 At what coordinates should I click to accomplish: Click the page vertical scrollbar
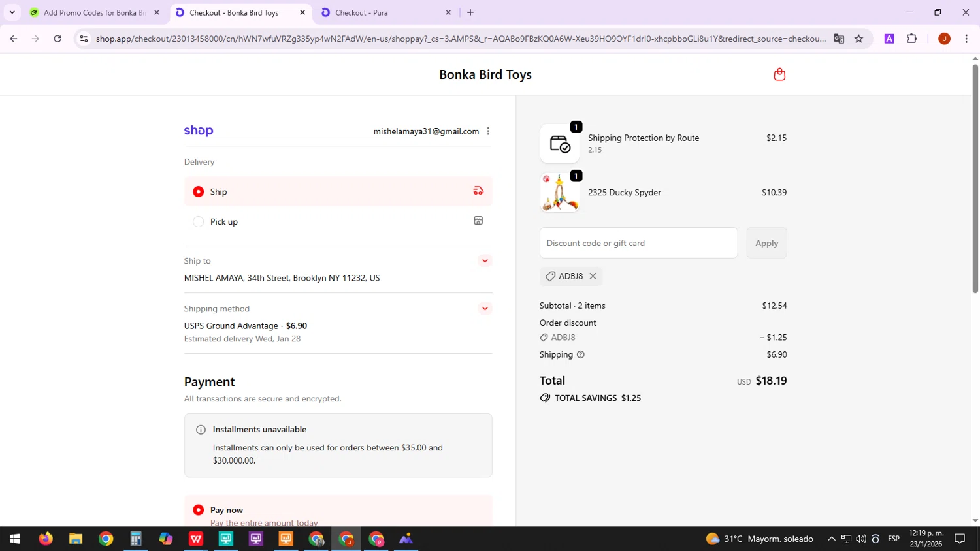coord(975,178)
